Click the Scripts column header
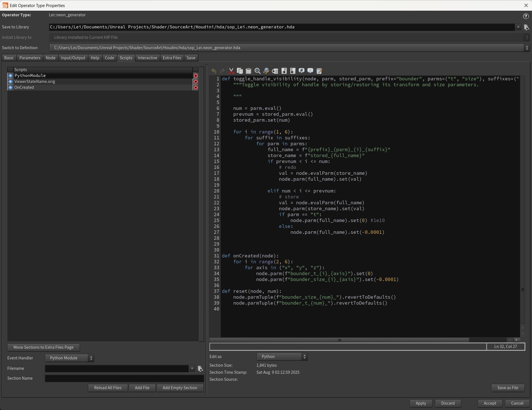532x410 pixels. pos(103,70)
